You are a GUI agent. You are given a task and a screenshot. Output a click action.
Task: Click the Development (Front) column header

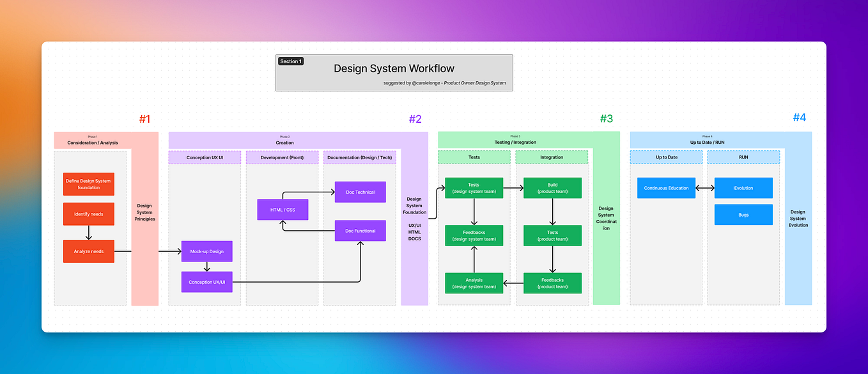pyautogui.click(x=282, y=157)
